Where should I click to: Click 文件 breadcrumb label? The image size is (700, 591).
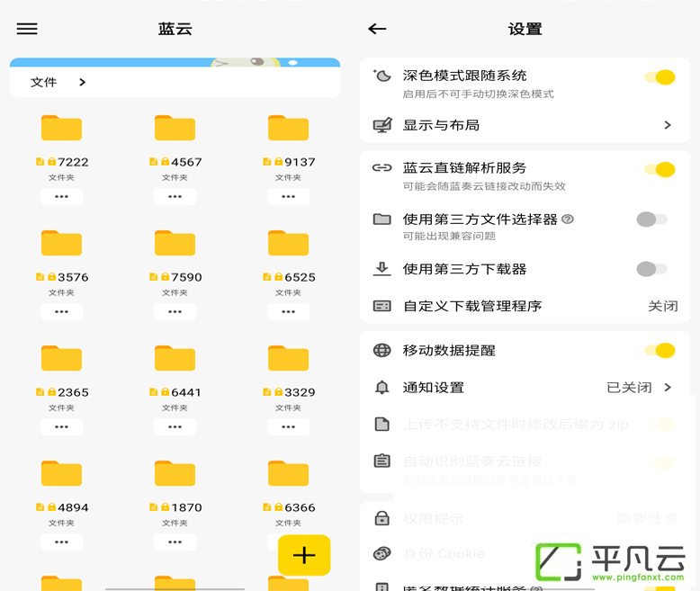tap(44, 82)
